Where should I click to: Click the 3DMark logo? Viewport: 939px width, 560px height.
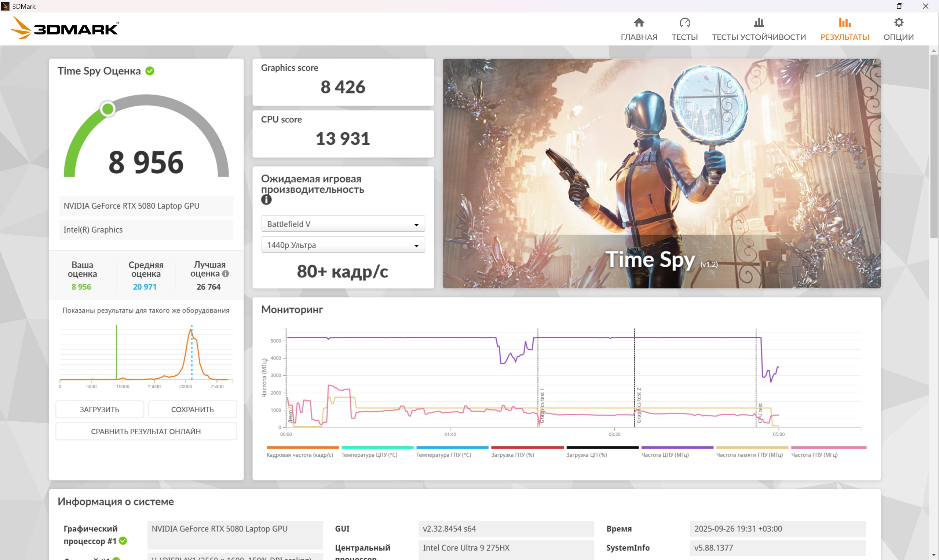[64, 27]
